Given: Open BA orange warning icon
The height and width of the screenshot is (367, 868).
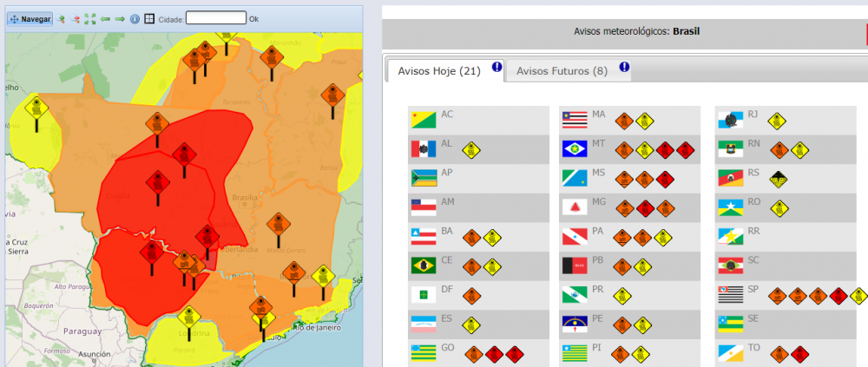Looking at the screenshot, I should pos(471,238).
